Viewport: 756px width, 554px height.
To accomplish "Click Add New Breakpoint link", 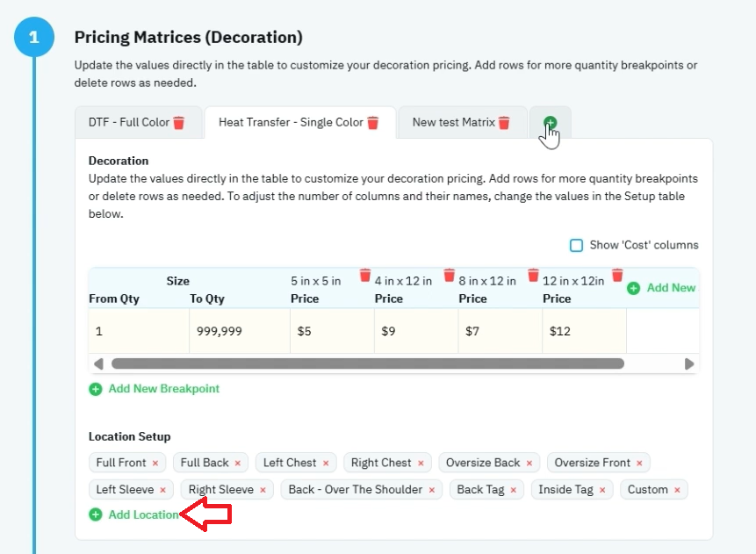I will (x=164, y=389).
